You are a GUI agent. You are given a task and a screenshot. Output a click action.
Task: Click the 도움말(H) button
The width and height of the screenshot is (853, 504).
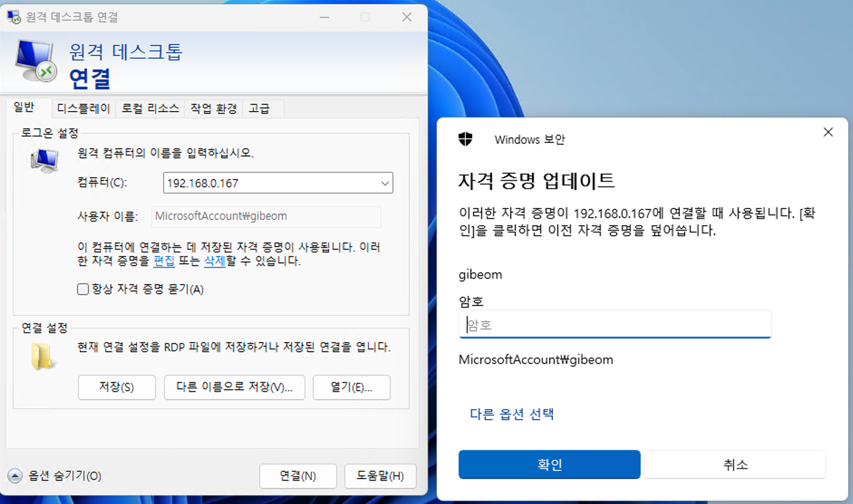(380, 476)
